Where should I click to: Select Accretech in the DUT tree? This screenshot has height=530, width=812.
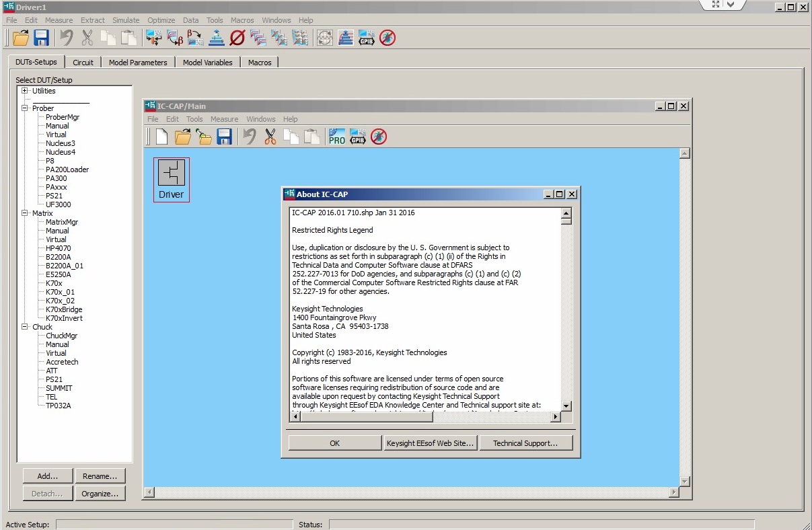pyautogui.click(x=62, y=362)
